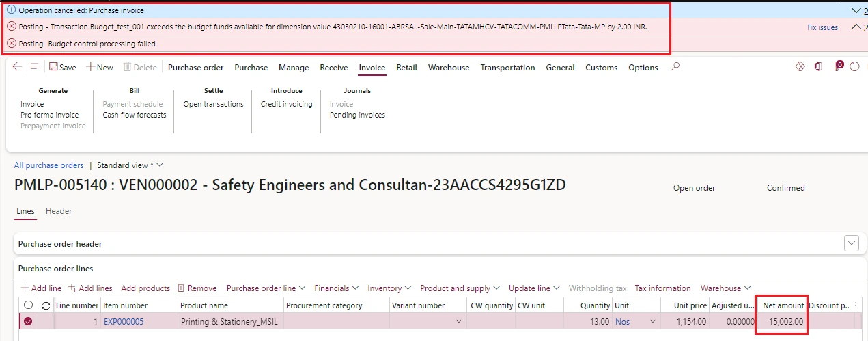The height and width of the screenshot is (341, 868).
Task: Click error icon beside Budget control processing failed
Action: tap(11, 43)
